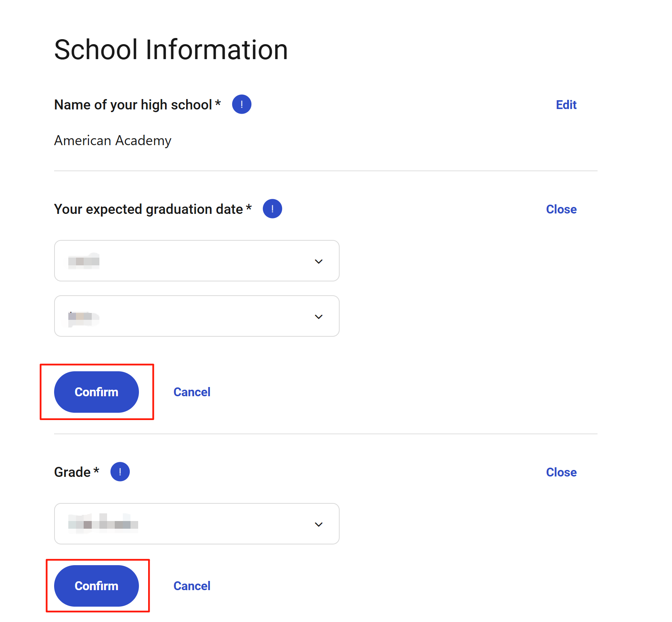The height and width of the screenshot is (622, 672).
Task: Click the American Academy school name text
Action: click(x=113, y=141)
